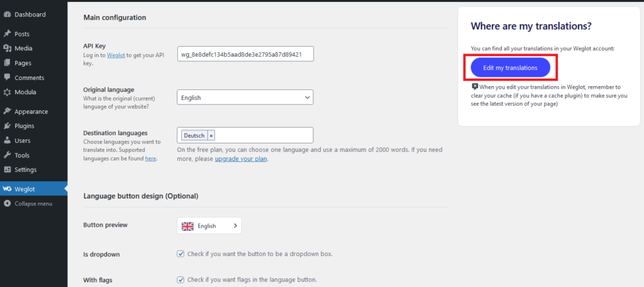Click the Modula gear icon
Image resolution: width=644 pixels, height=287 pixels.
tap(7, 92)
